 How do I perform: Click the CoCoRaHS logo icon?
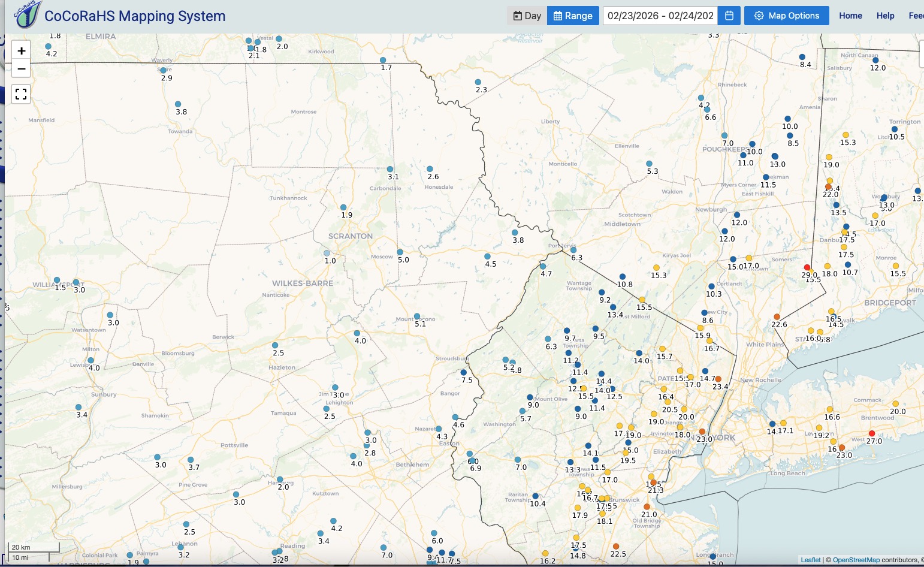tap(27, 15)
